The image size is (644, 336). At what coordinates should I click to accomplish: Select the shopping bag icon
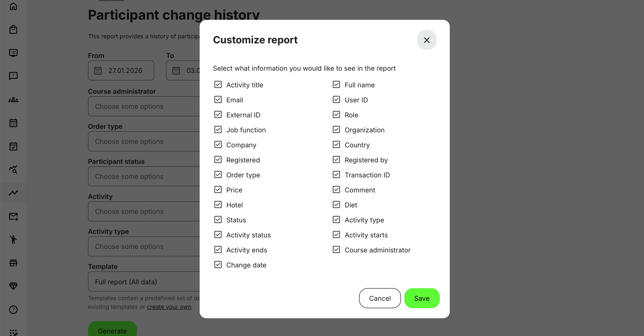13,29
